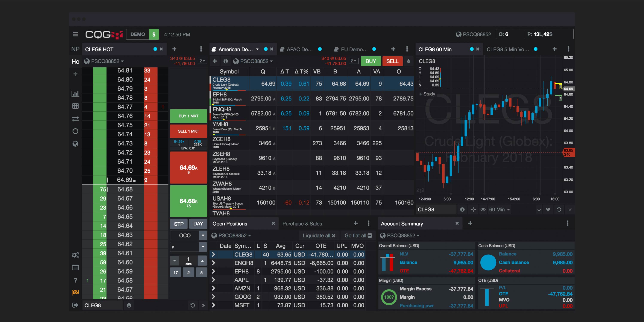This screenshot has width=644, height=322.
Task: Switch to Purchase & Sales tab
Action: (302, 224)
